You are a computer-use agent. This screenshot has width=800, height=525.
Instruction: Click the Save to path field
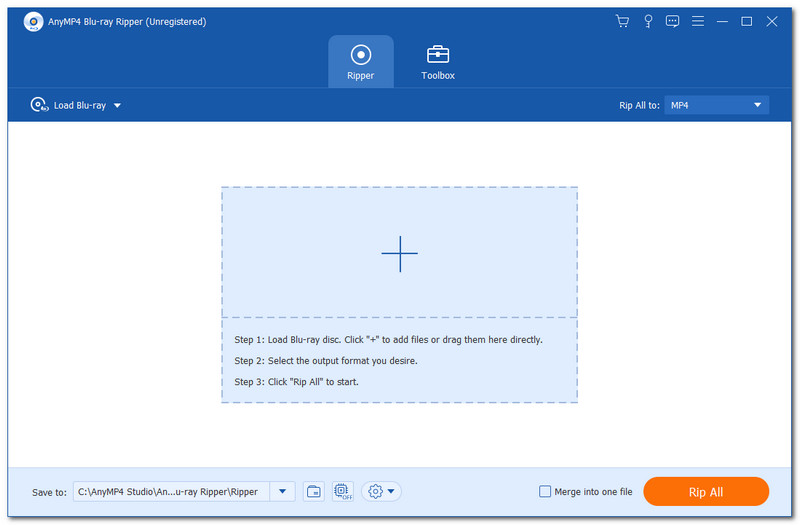click(170, 491)
